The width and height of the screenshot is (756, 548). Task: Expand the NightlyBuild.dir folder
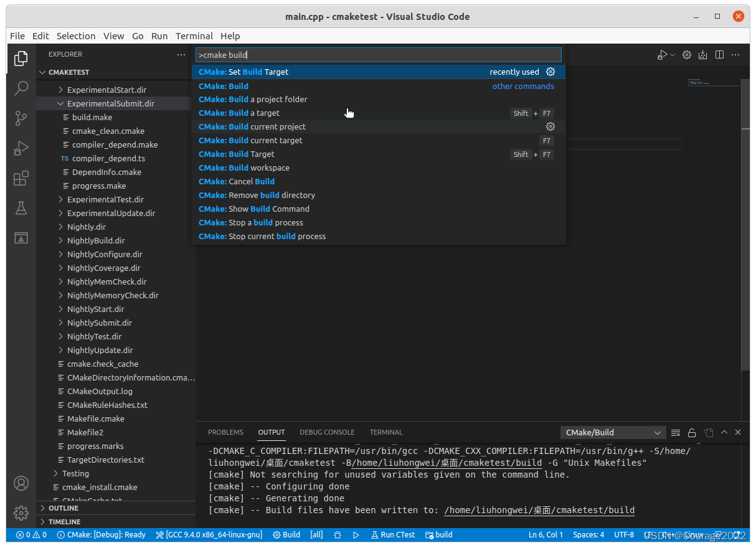coord(60,241)
